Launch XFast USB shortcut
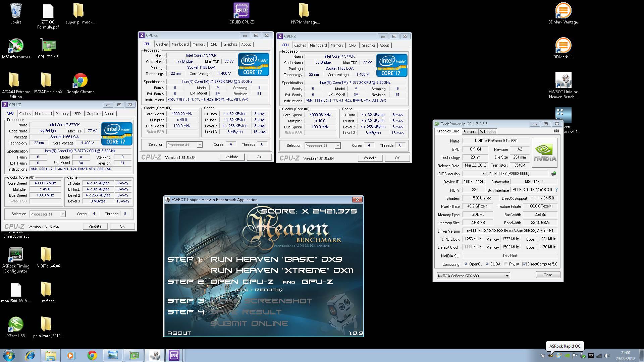Screen dimensions: 644x362 click(x=16, y=327)
